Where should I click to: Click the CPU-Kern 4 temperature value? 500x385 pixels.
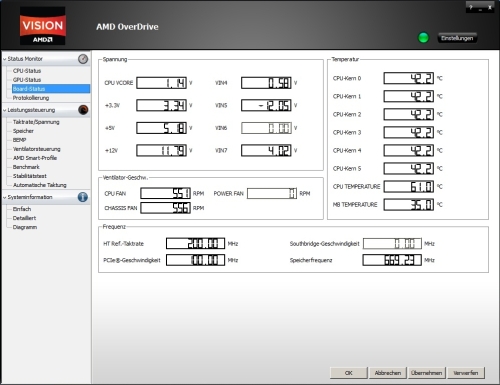[409, 150]
